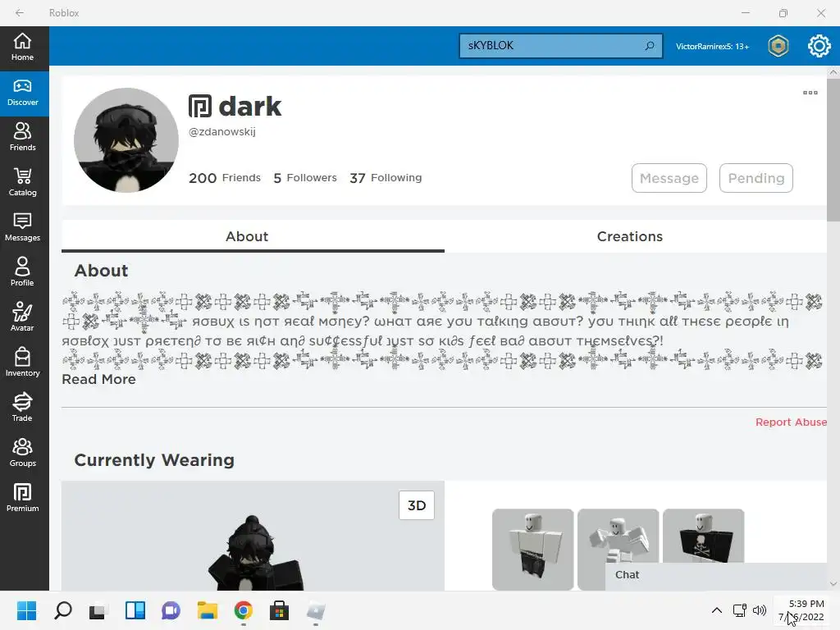View the 37 Following list
Image resolution: width=840 pixels, height=630 pixels.
click(x=386, y=178)
